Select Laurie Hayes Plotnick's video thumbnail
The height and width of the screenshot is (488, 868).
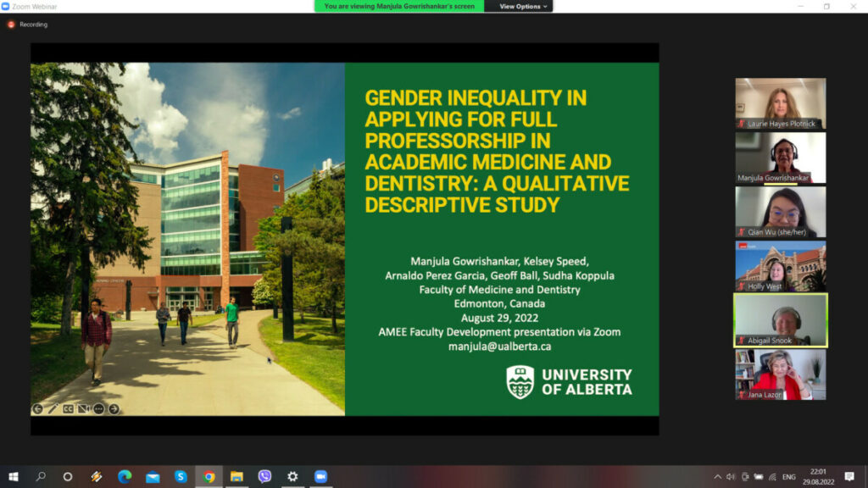[x=780, y=103]
